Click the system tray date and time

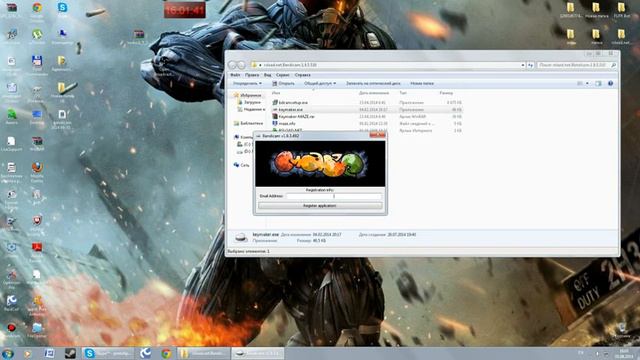(x=624, y=353)
